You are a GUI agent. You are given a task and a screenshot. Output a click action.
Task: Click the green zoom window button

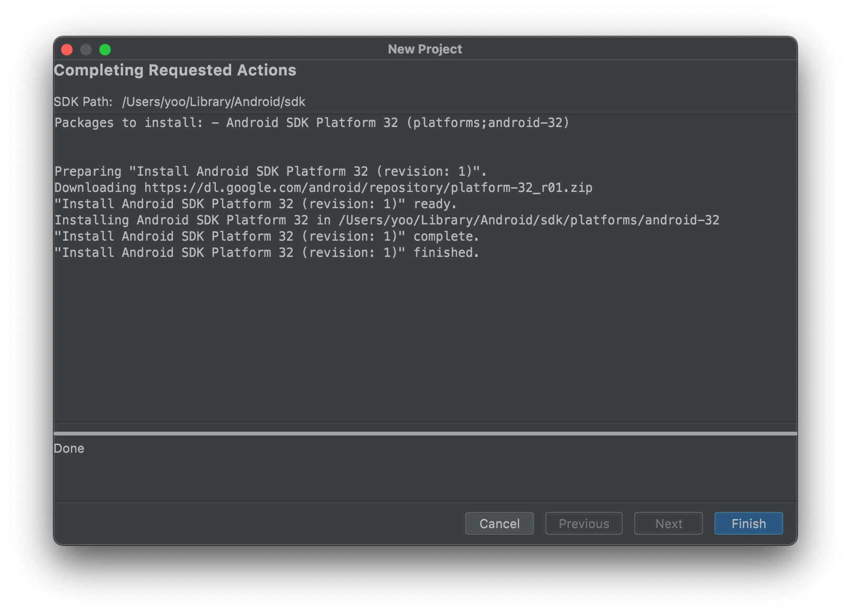[105, 50]
